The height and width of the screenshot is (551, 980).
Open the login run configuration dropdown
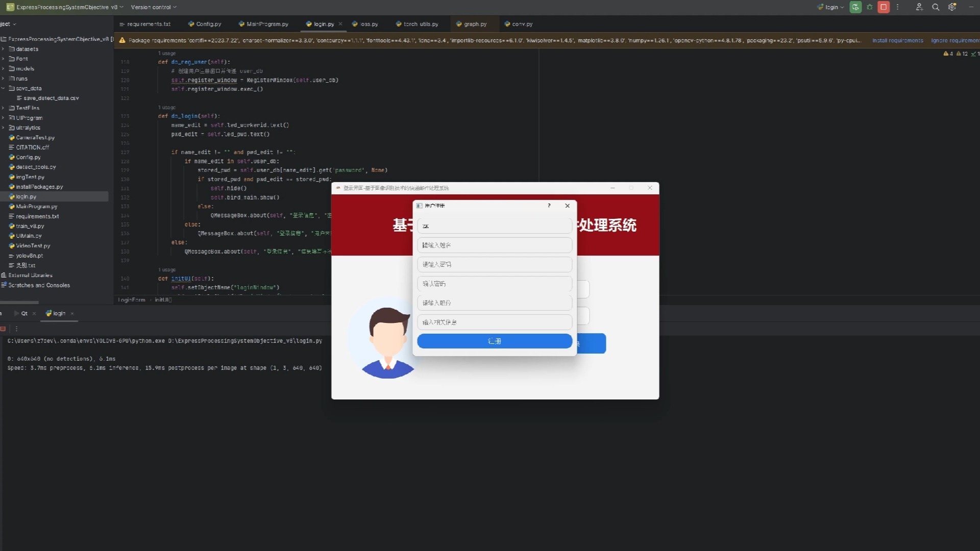(831, 7)
